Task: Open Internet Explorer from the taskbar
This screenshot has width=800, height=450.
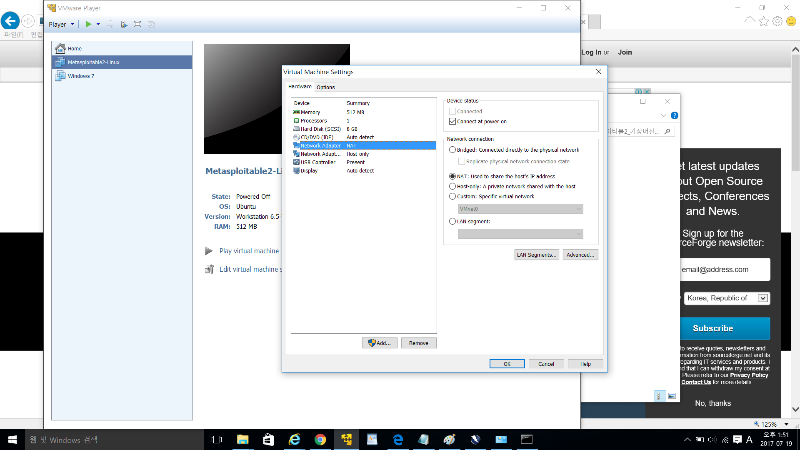Action: 294,439
